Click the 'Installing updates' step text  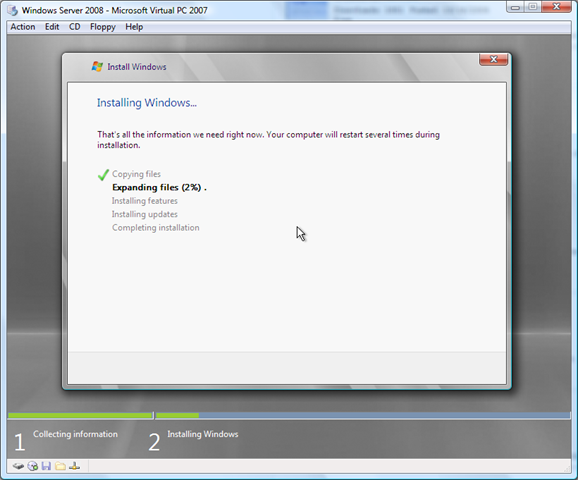click(x=144, y=214)
